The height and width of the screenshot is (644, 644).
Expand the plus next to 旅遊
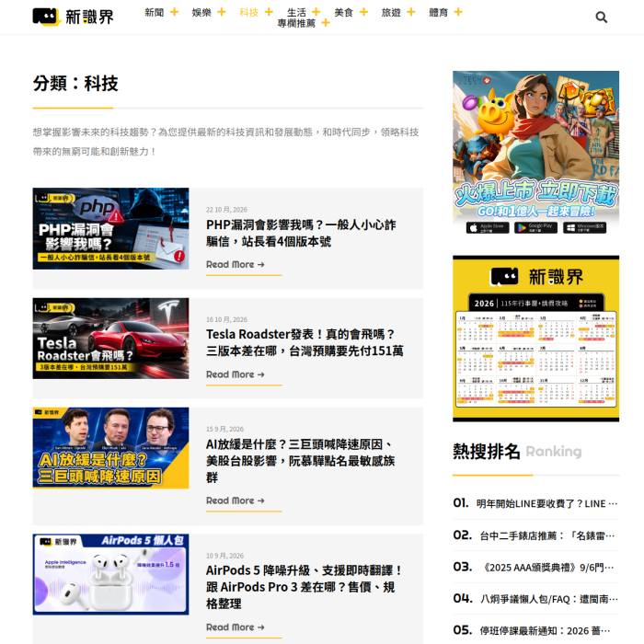[410, 12]
